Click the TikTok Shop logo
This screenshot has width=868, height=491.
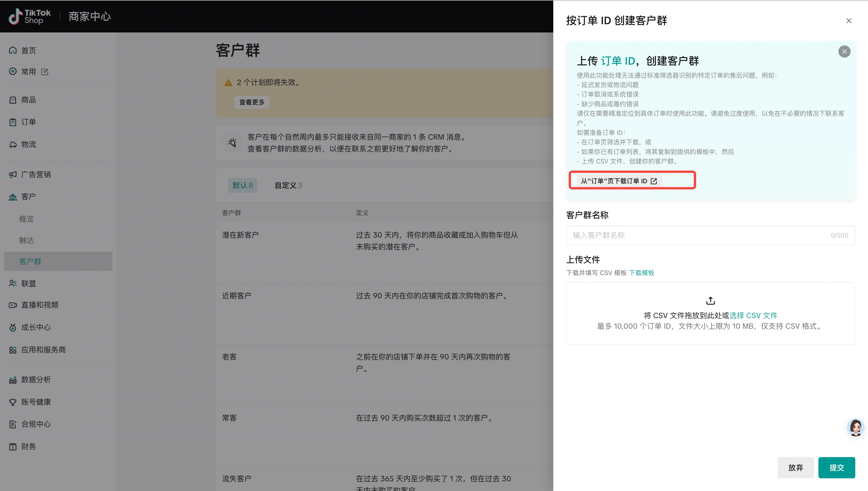pos(30,16)
